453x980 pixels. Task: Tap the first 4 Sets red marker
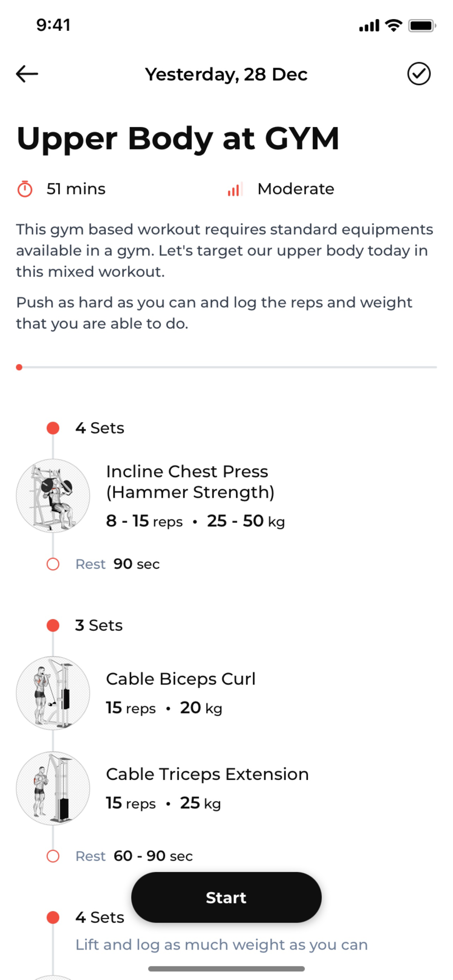(x=53, y=428)
